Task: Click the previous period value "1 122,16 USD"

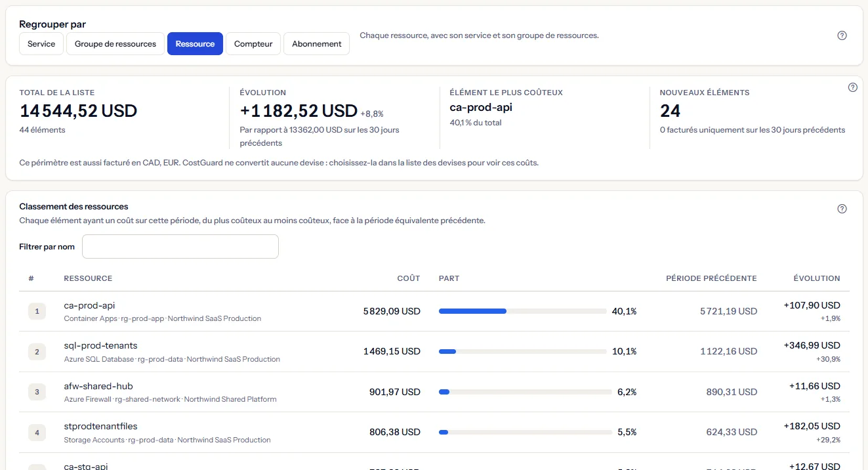Action: (x=729, y=352)
